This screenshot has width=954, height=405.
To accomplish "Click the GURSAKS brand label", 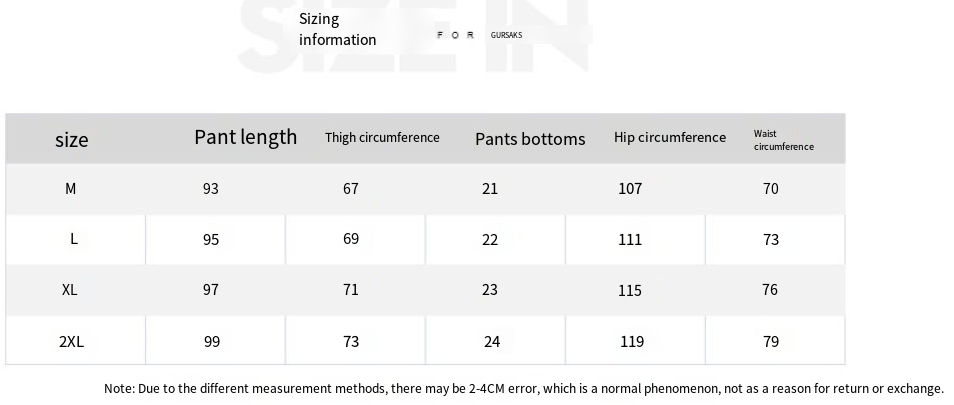I will point(506,35).
